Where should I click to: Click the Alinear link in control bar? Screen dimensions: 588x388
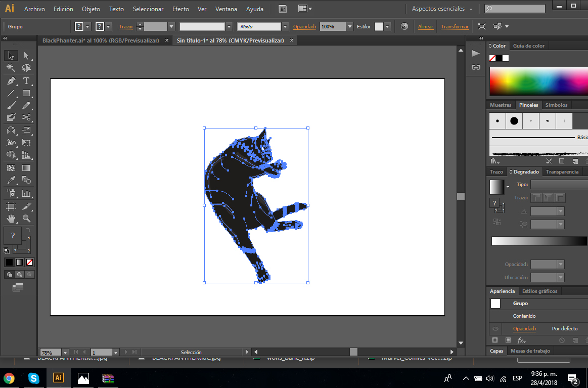pyautogui.click(x=426, y=26)
